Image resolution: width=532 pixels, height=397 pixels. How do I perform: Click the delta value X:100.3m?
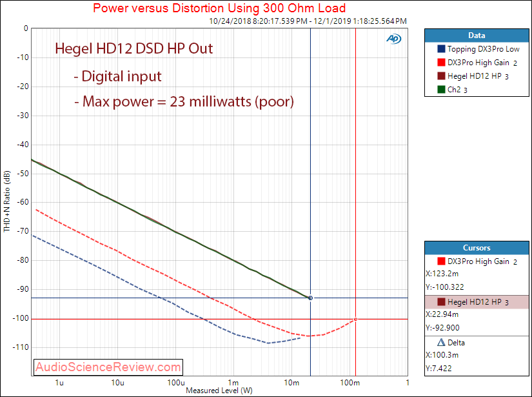[442, 355]
